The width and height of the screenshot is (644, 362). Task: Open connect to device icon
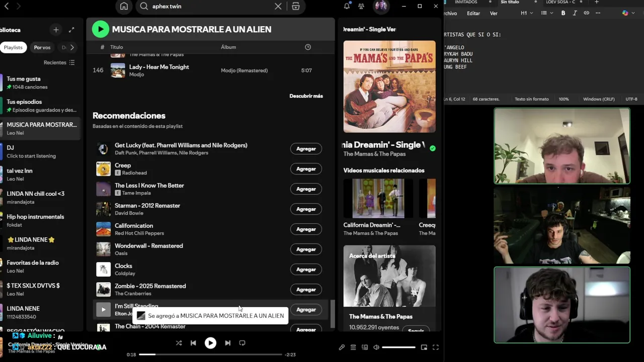coord(365,347)
